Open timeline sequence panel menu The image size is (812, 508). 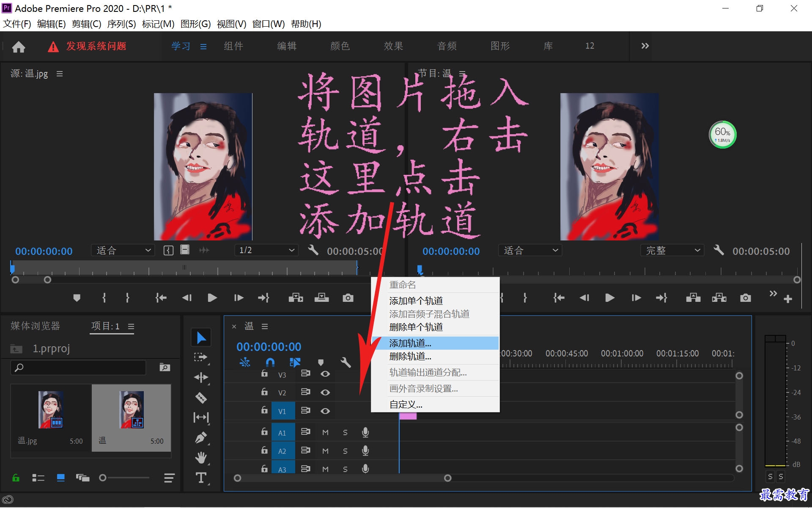(265, 326)
